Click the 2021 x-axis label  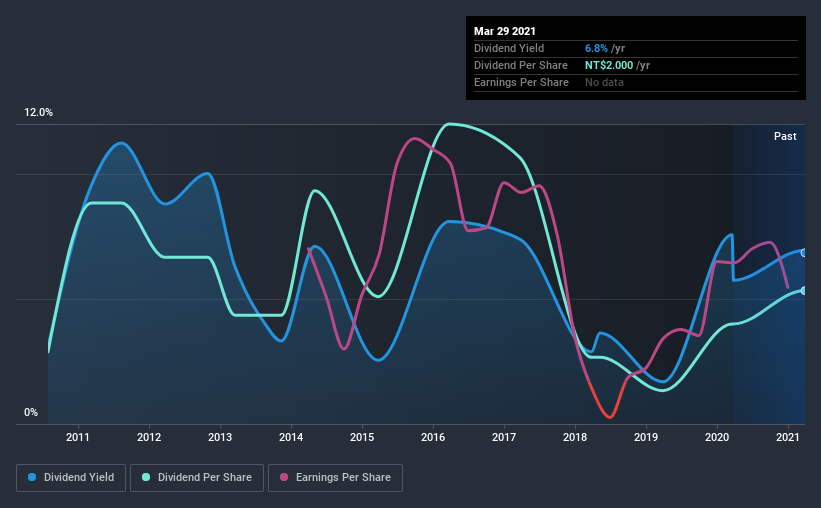tap(787, 437)
